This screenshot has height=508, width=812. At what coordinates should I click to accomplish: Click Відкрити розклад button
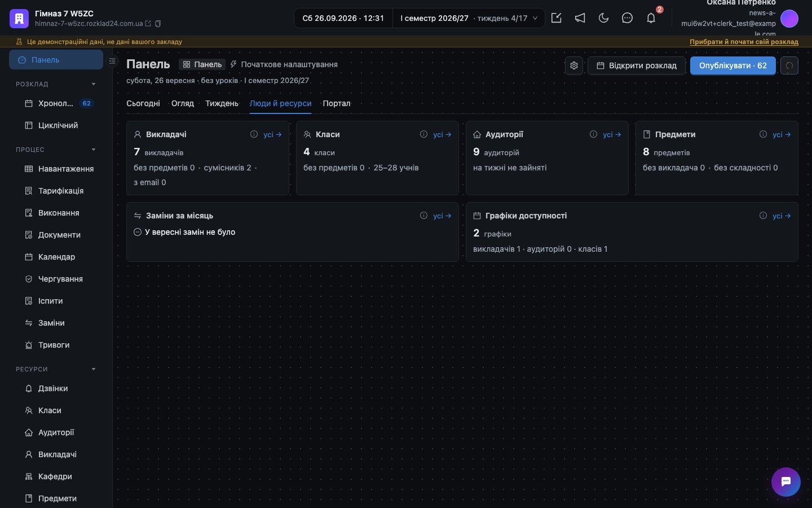point(637,65)
